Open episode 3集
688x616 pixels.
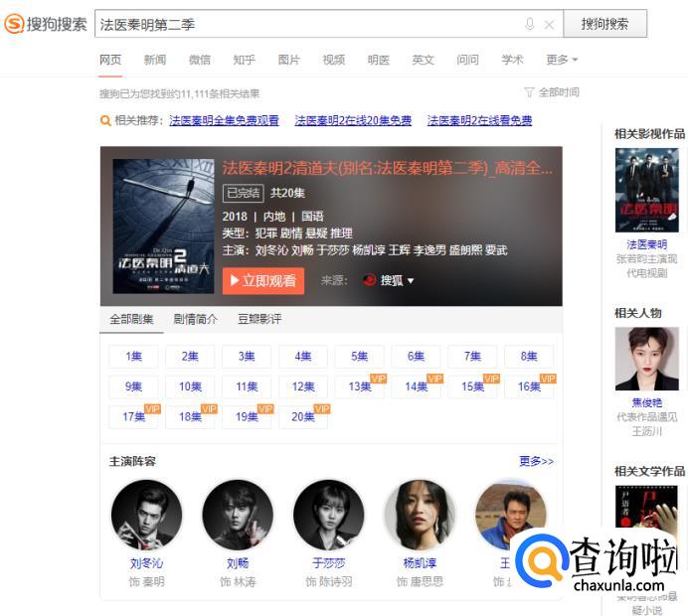(247, 357)
